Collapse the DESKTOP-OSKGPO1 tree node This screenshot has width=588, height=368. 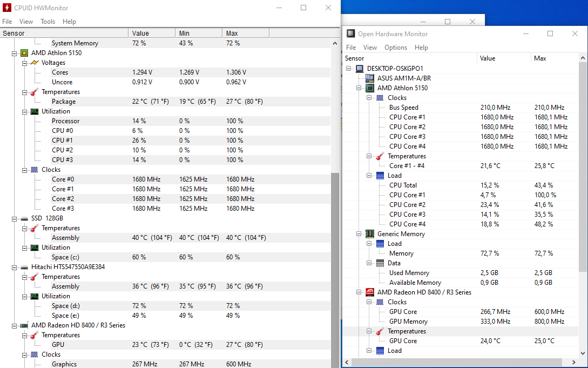[349, 68]
